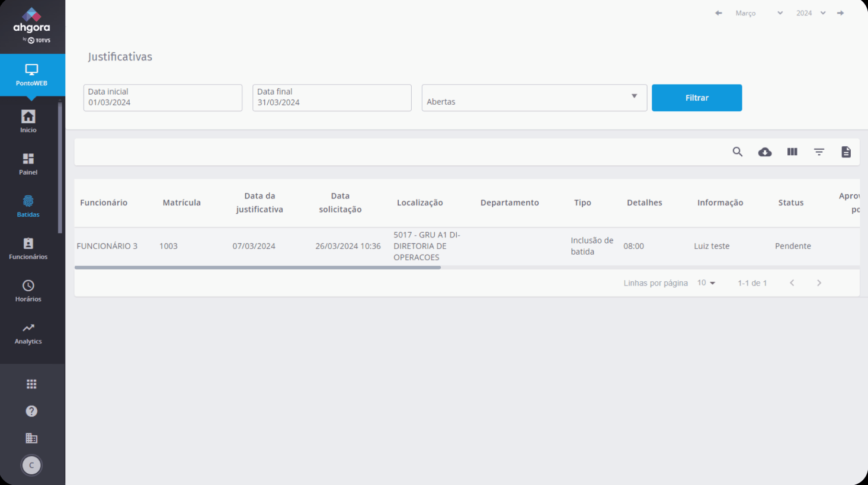Sort by Detalhes column header
The width and height of the screenshot is (868, 485).
[x=645, y=203]
